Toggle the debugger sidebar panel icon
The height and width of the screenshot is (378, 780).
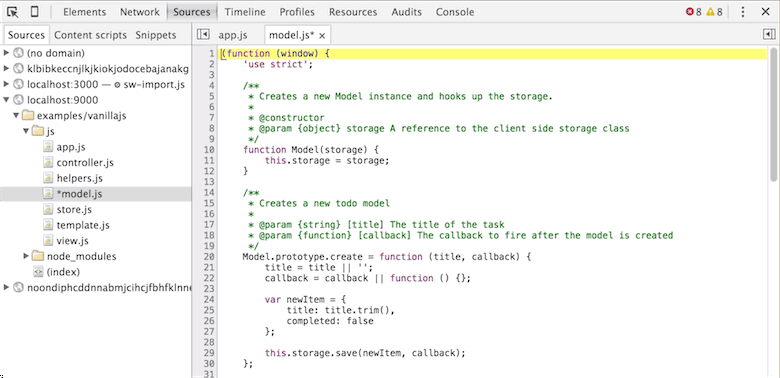(x=769, y=34)
